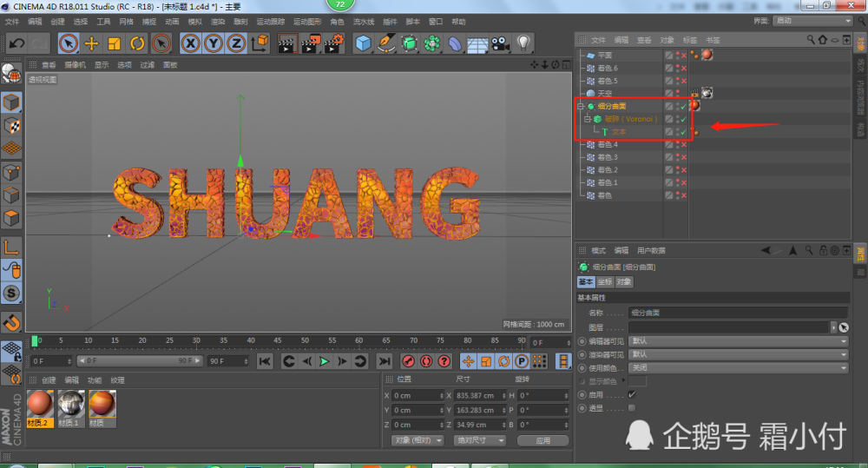Image resolution: width=868 pixels, height=468 pixels.
Task: Click the Floor environment icon
Action: (x=477, y=43)
